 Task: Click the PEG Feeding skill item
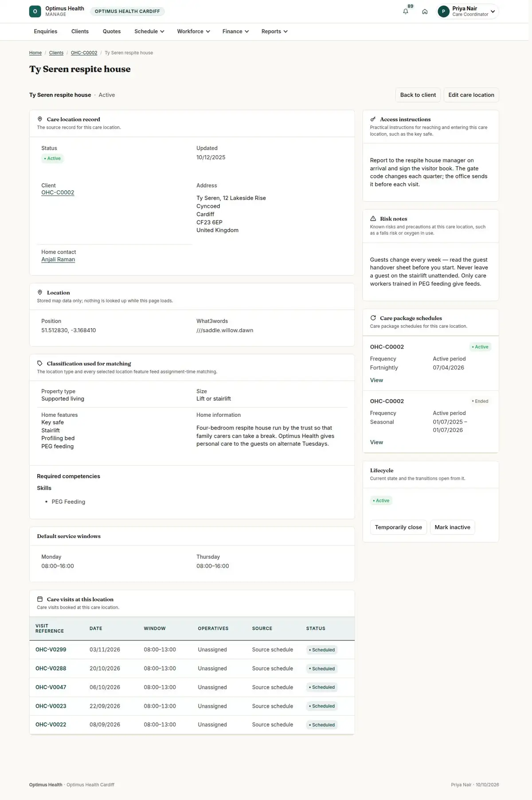click(x=68, y=502)
